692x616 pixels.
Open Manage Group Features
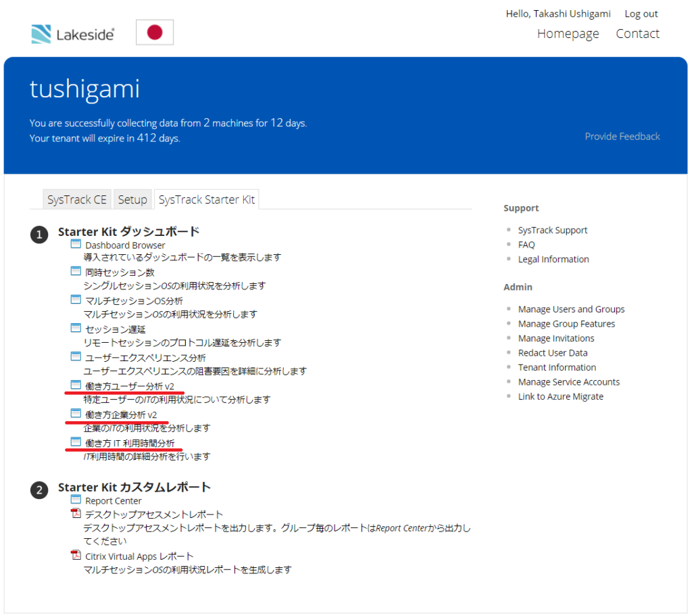coord(566,324)
